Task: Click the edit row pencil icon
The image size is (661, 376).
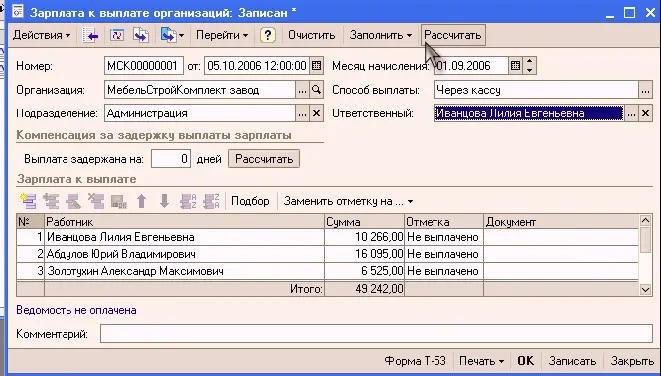Action: [x=74, y=201]
